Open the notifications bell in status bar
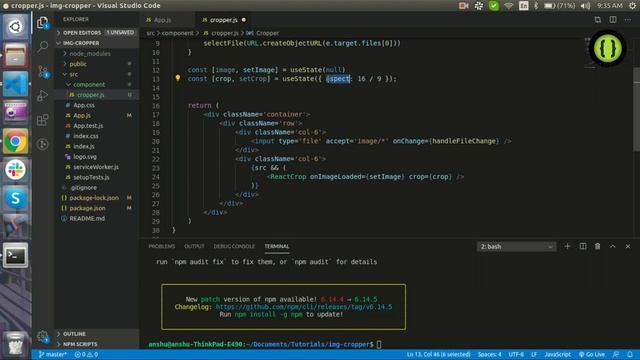 630,354
